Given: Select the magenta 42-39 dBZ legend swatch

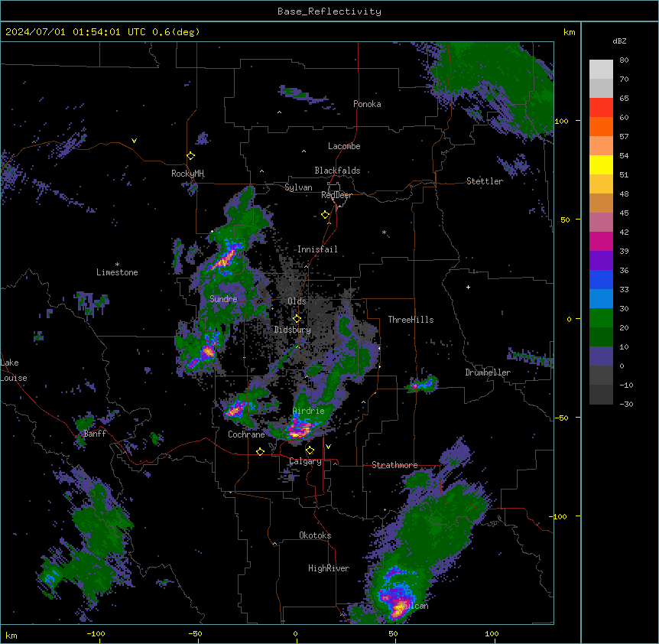Looking at the screenshot, I should point(601,241).
